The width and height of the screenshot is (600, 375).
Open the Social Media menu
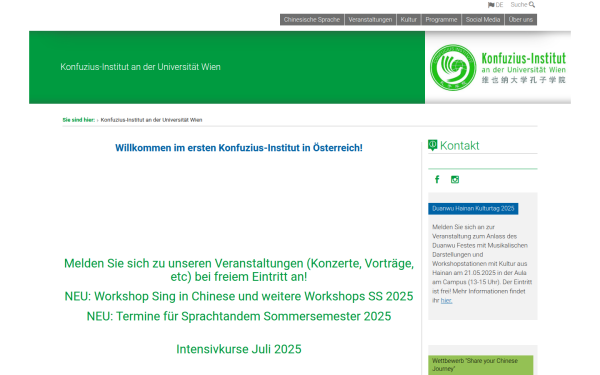483,20
